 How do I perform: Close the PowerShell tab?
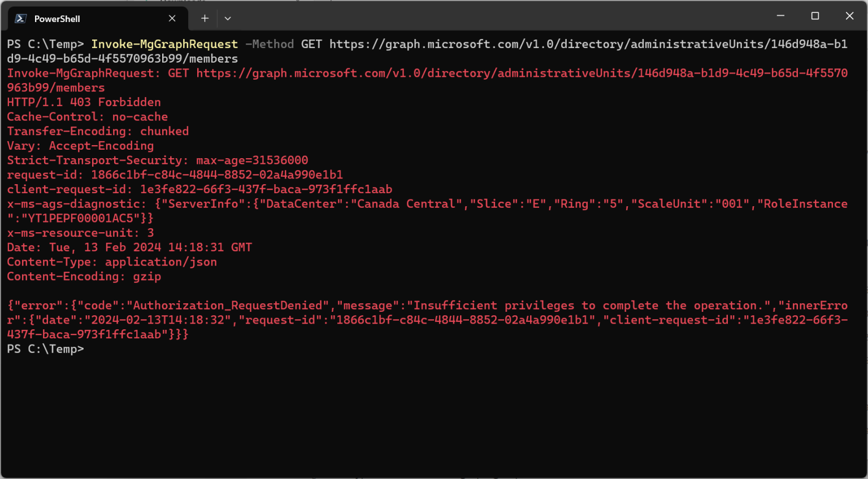click(172, 19)
